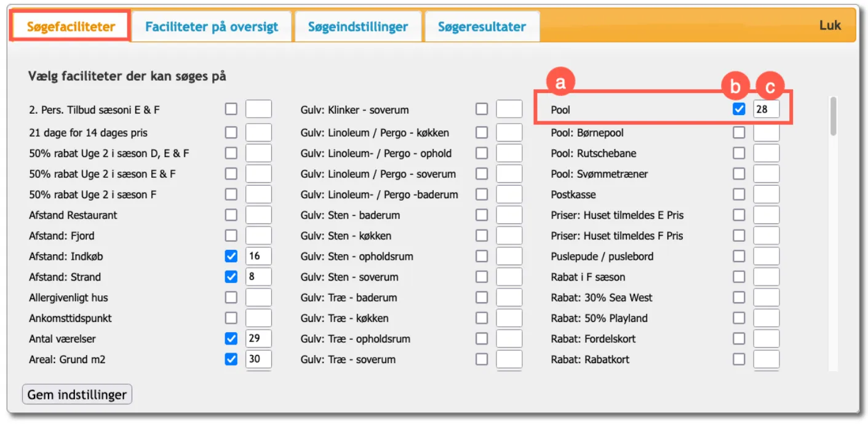
Task: Uncheck the Afstand: Indkøb checkbox
Action: 231,255
